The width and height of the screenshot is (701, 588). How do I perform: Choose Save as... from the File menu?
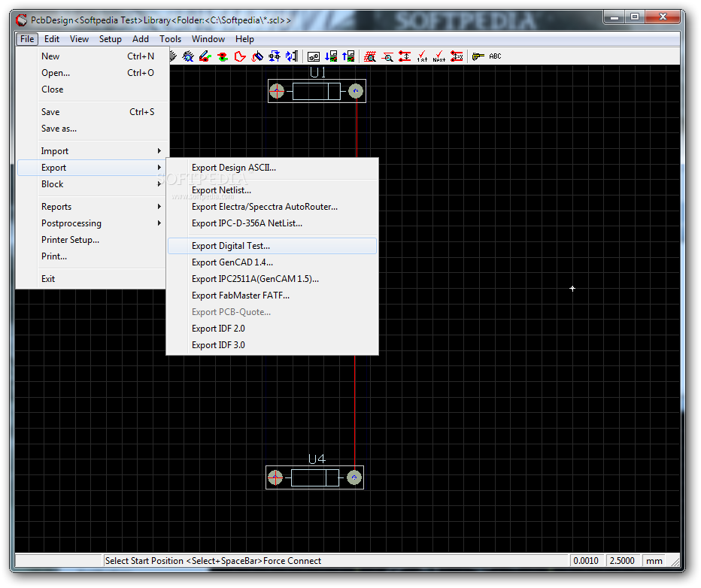click(93, 129)
